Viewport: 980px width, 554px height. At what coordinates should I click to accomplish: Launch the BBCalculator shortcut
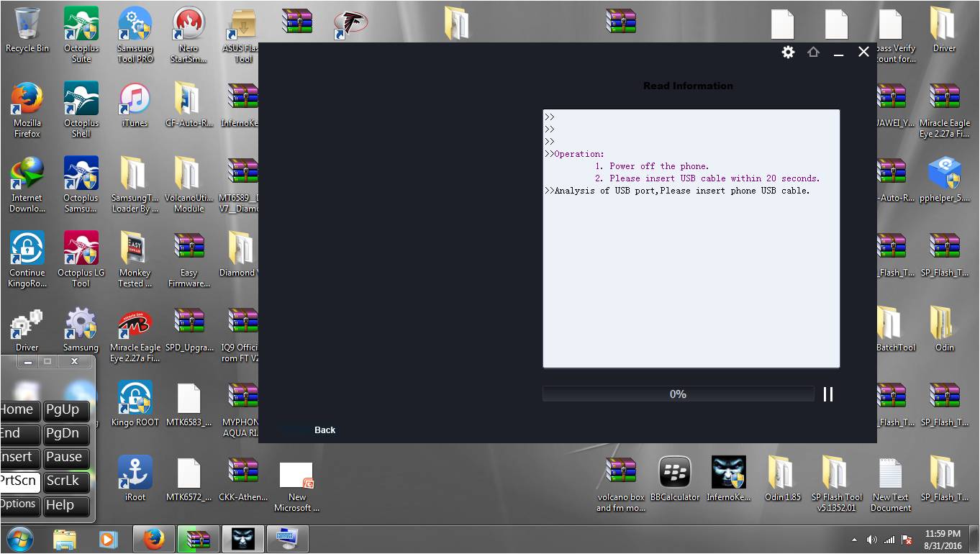[675, 479]
